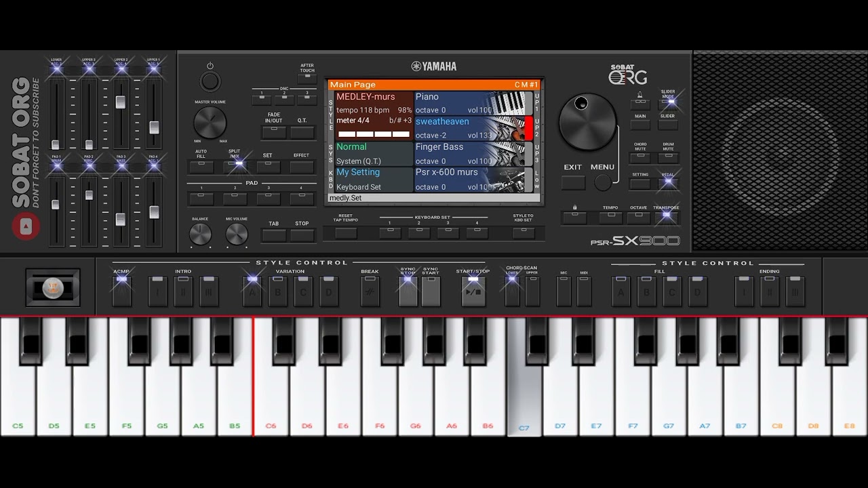The height and width of the screenshot is (488, 868).
Task: Enable Auto Fill
Action: coord(201,167)
